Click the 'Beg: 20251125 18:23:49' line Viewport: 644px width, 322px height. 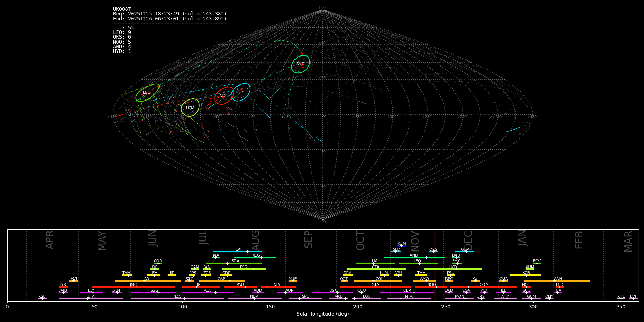[170, 14]
